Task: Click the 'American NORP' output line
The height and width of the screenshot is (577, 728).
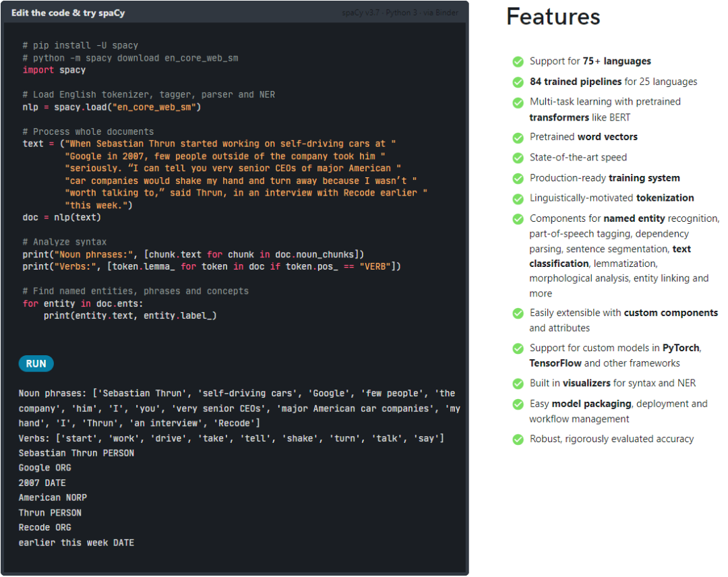Action: [53, 497]
